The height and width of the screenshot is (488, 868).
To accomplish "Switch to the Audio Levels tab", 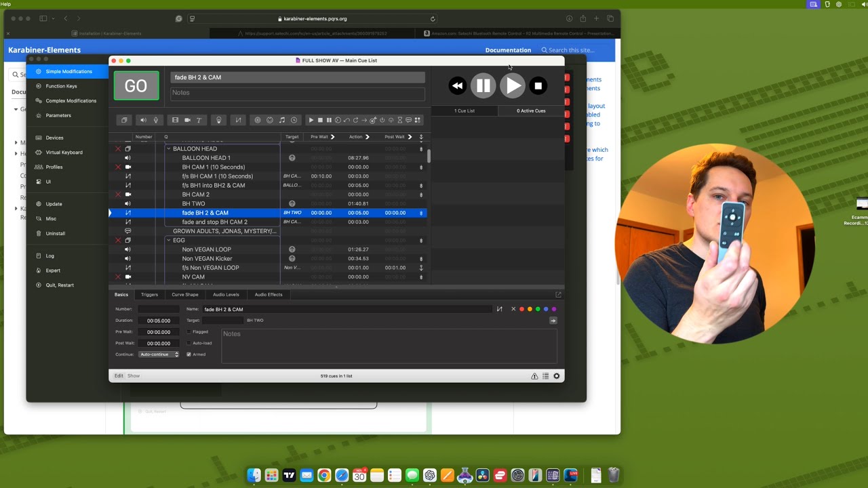I will 226,294.
